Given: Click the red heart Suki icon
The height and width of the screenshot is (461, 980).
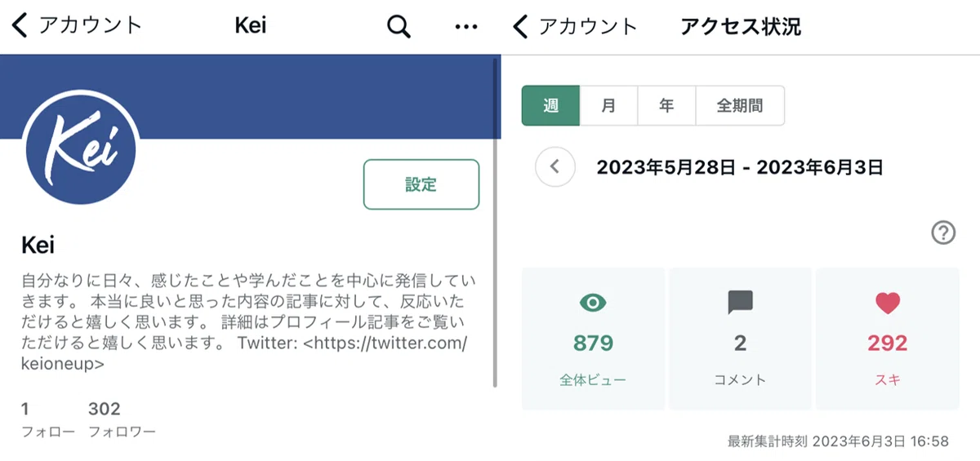Looking at the screenshot, I should tap(887, 304).
